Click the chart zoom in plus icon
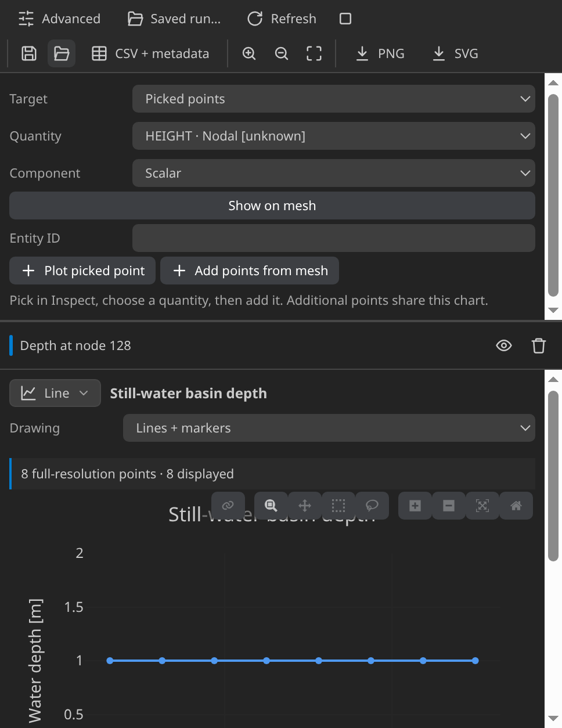This screenshot has height=728, width=562. [x=415, y=505]
